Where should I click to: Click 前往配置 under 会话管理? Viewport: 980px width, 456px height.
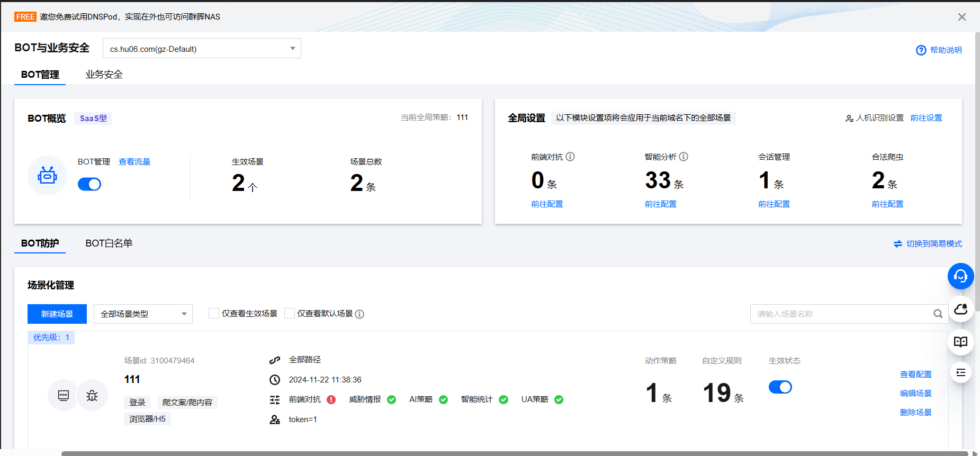(774, 204)
